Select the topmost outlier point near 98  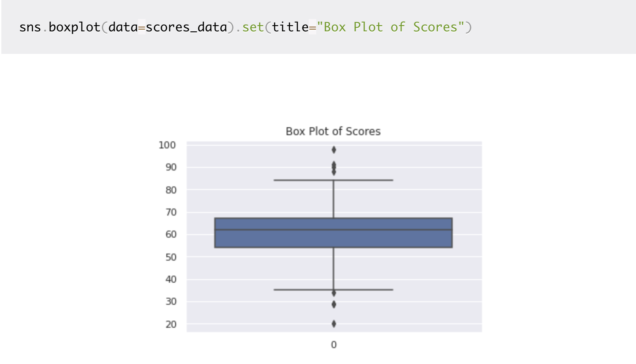click(x=333, y=150)
